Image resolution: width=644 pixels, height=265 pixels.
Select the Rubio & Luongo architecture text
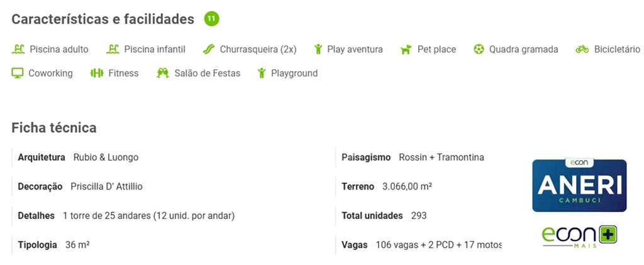point(106,157)
